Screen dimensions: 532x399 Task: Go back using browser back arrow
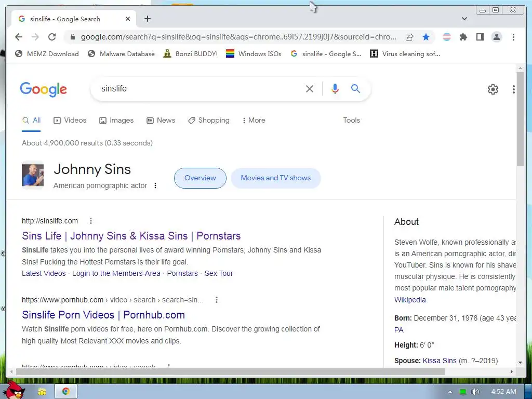[19, 37]
